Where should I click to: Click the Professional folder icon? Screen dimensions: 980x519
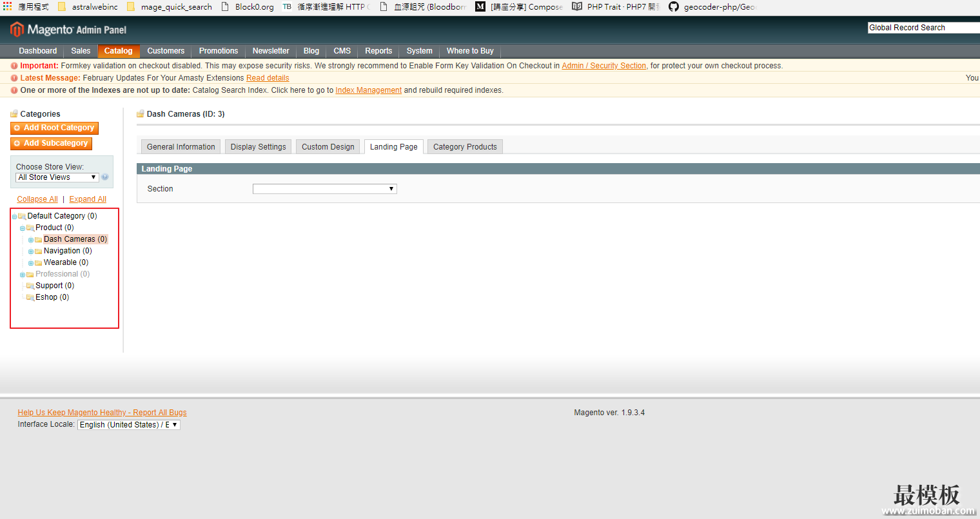click(x=30, y=274)
